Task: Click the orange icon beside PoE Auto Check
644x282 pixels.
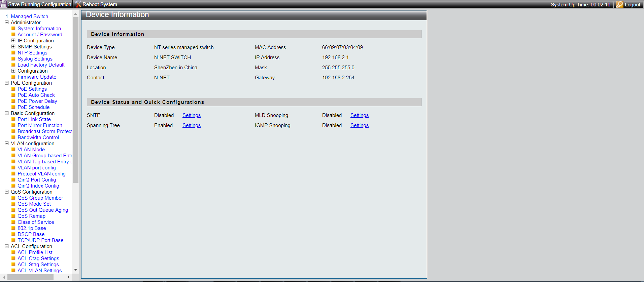Action: coord(13,95)
